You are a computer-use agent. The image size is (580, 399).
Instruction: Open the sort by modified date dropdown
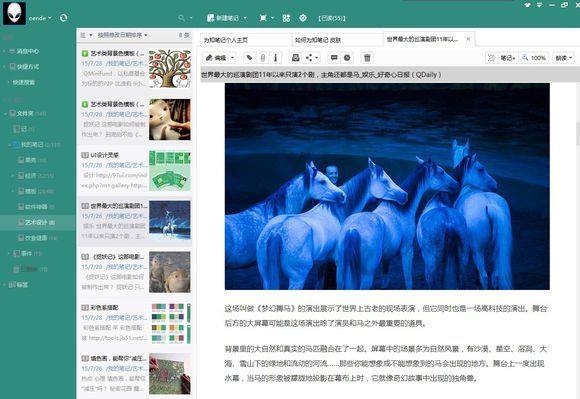coord(122,35)
